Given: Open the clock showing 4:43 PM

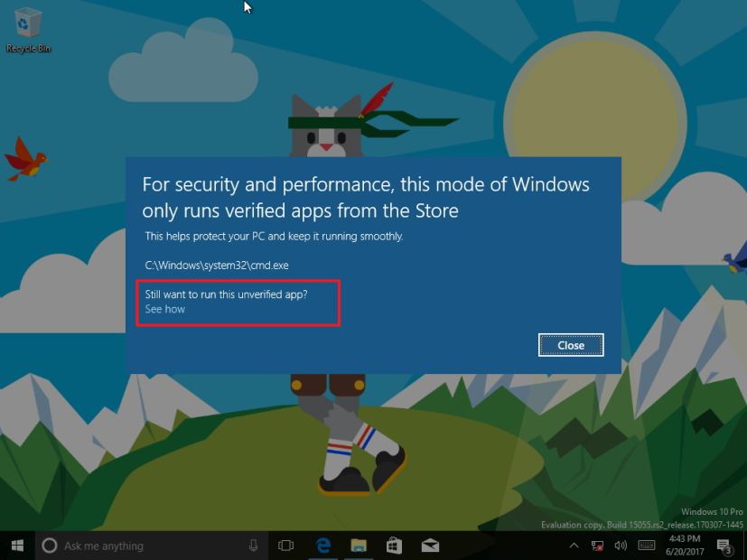Looking at the screenshot, I should point(685,546).
